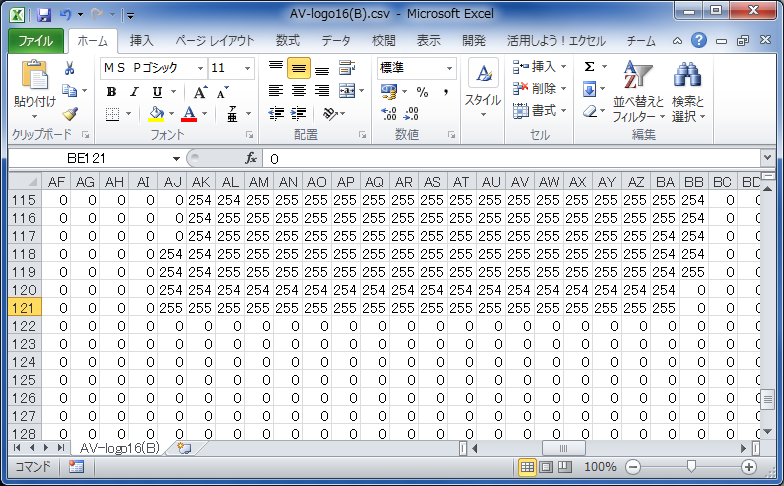Open the Styles gallery button
Image resolution: width=784 pixels, height=486 pixels.
click(x=483, y=89)
